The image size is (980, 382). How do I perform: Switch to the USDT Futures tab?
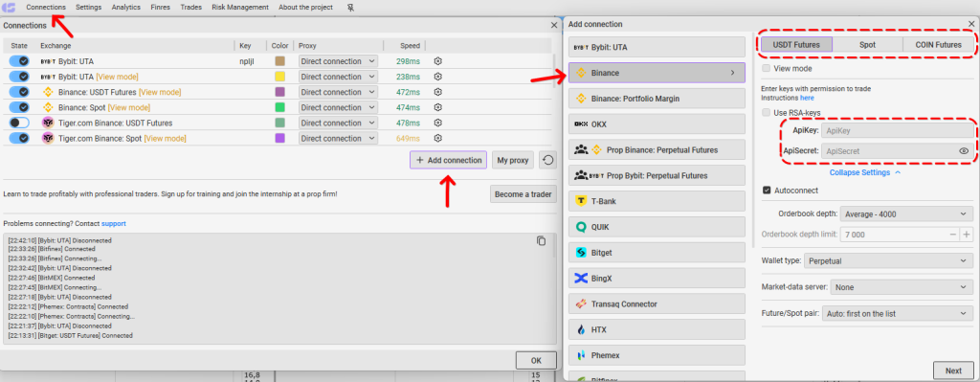click(x=797, y=45)
